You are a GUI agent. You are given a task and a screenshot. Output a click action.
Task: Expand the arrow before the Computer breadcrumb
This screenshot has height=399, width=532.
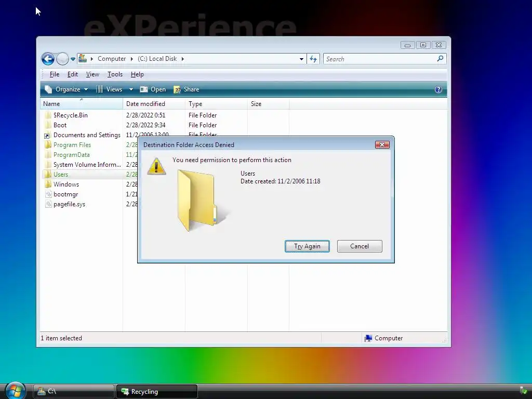[x=91, y=59]
